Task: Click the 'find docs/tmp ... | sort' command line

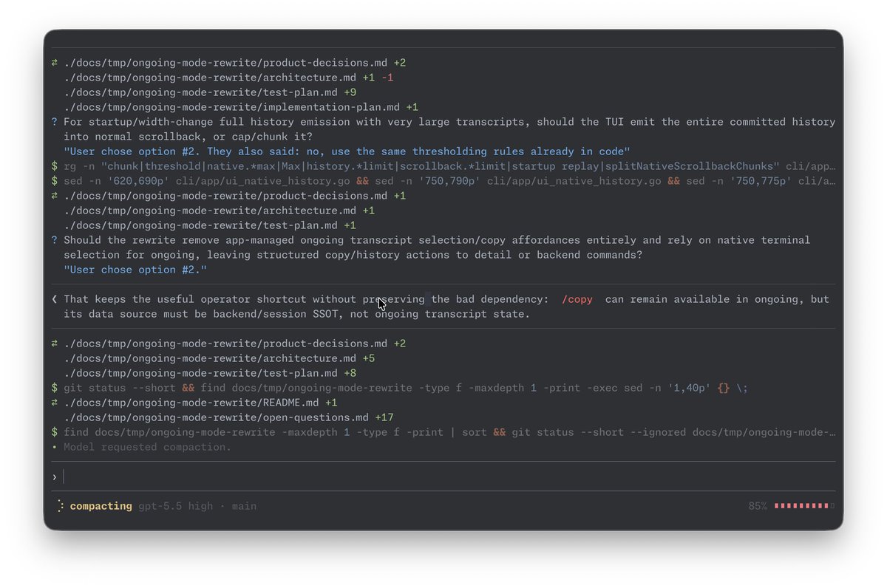Action: tap(449, 432)
